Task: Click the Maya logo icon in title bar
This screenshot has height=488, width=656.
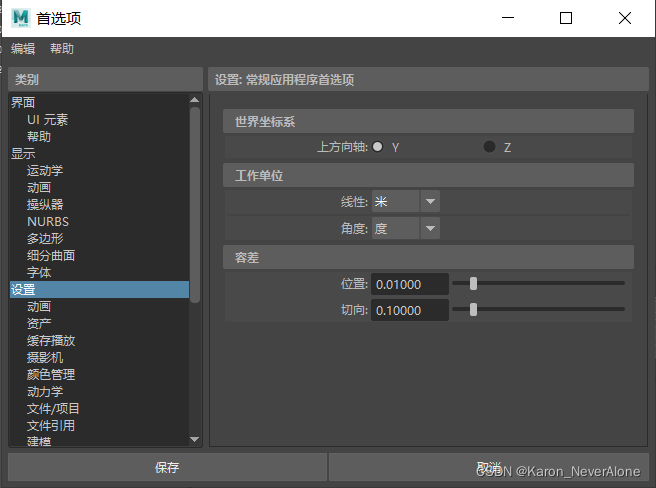Action: click(20, 18)
